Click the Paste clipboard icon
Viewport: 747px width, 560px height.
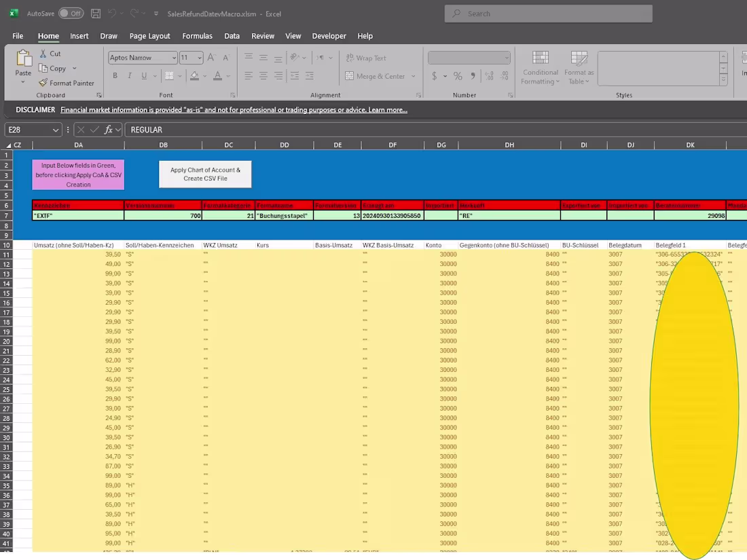pos(23,58)
